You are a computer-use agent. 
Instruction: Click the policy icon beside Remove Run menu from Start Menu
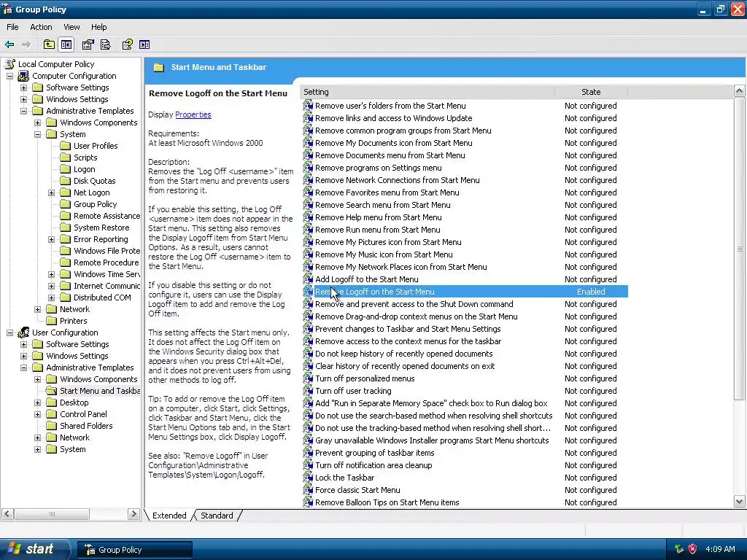point(309,230)
